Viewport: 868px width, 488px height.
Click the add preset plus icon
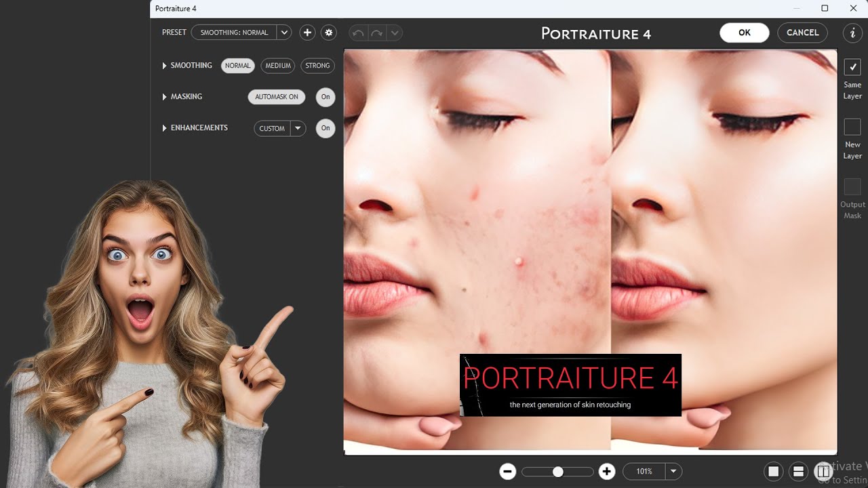307,33
